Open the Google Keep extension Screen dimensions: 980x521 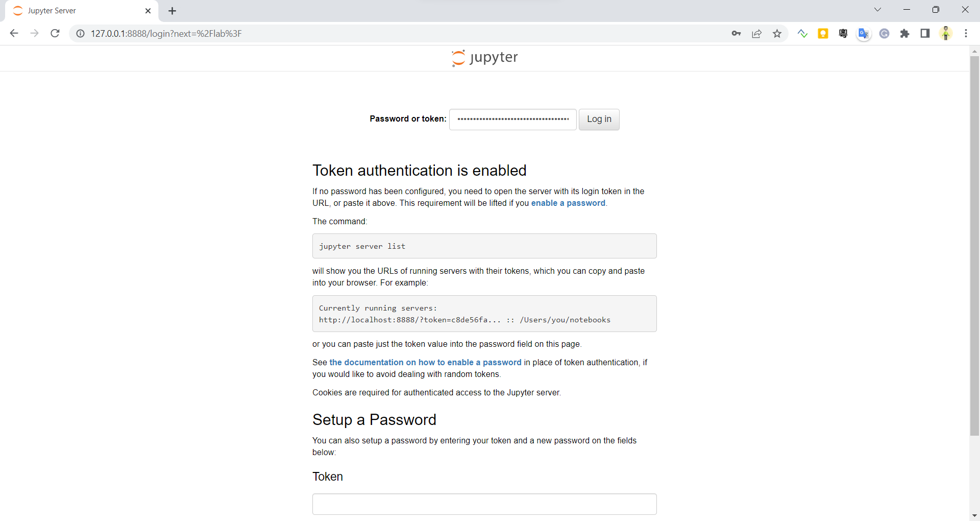tap(823, 33)
